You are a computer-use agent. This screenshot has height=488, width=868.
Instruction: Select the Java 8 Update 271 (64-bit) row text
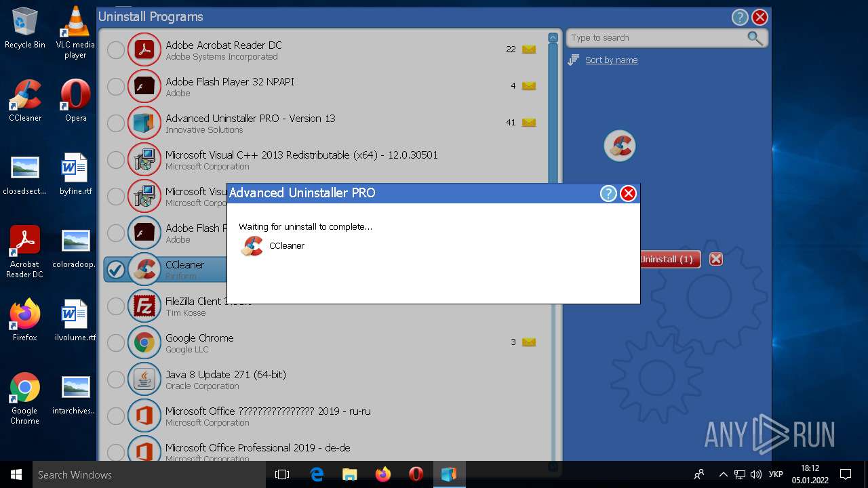(226, 374)
